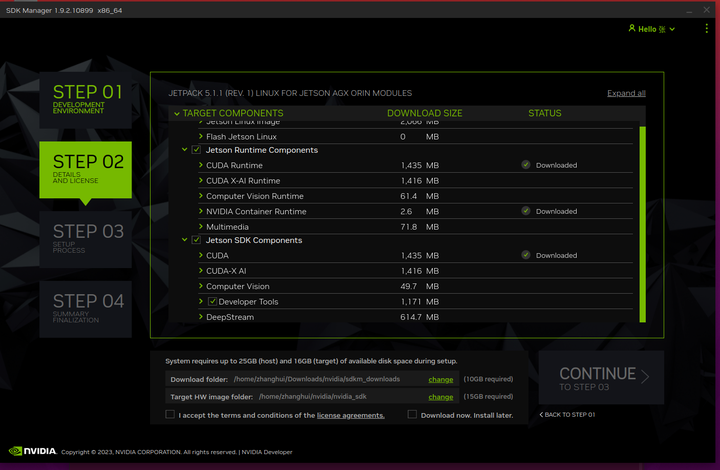Expand the Flash Jetson Linux row
Viewport: 720px width, 470px height.
click(201, 136)
